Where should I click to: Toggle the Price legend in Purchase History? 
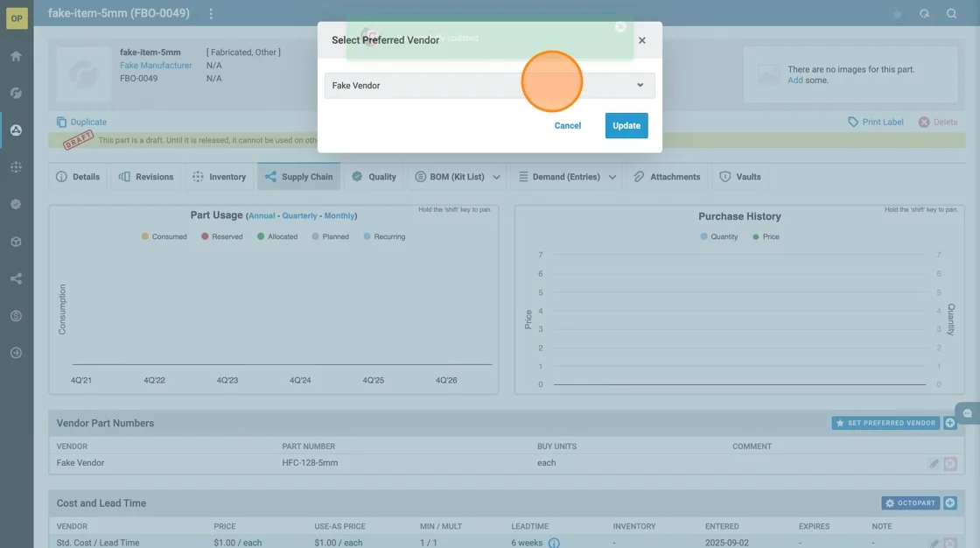(x=766, y=236)
